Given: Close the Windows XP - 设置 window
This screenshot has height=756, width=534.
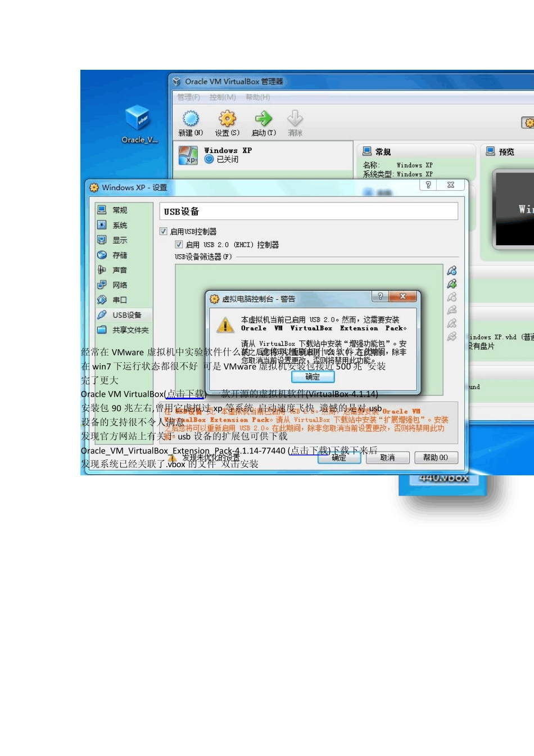Looking at the screenshot, I should click(451, 184).
